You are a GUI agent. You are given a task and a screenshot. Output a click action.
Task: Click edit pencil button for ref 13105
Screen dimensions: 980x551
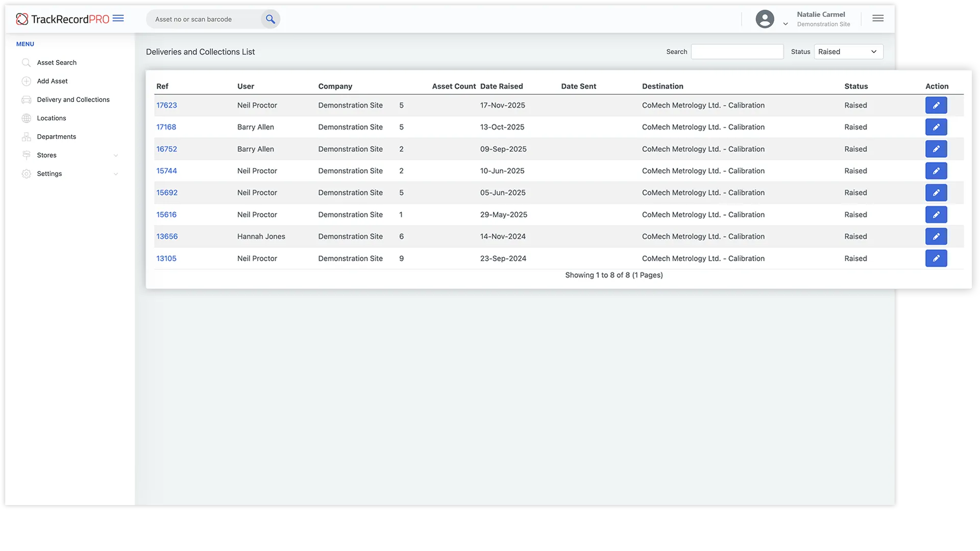pyautogui.click(x=936, y=259)
